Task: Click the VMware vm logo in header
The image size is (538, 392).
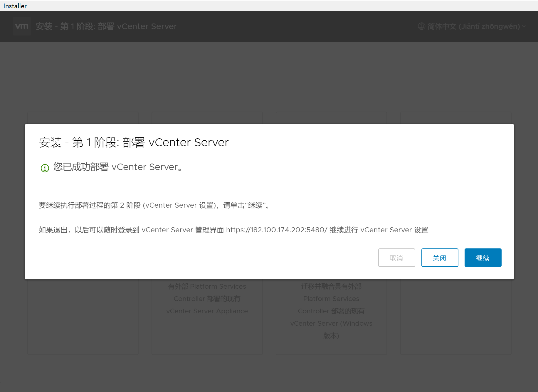Action: click(x=22, y=26)
